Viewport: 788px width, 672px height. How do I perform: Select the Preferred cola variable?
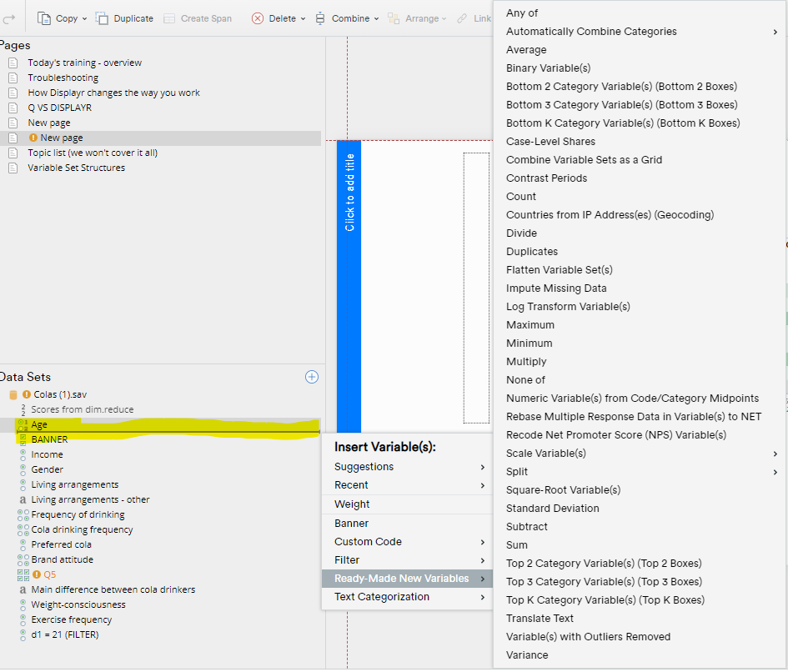coord(62,544)
